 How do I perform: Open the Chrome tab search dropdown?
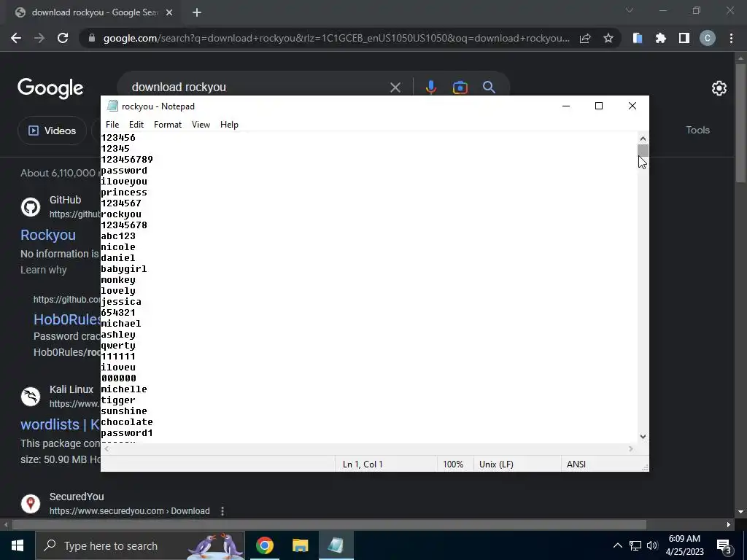630,10
